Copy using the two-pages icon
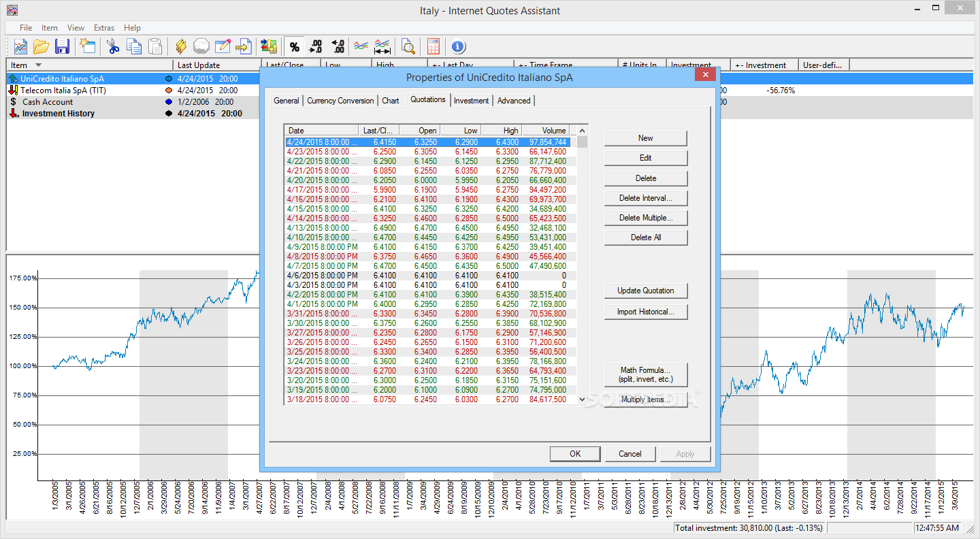The height and width of the screenshot is (539, 980). (x=133, y=46)
